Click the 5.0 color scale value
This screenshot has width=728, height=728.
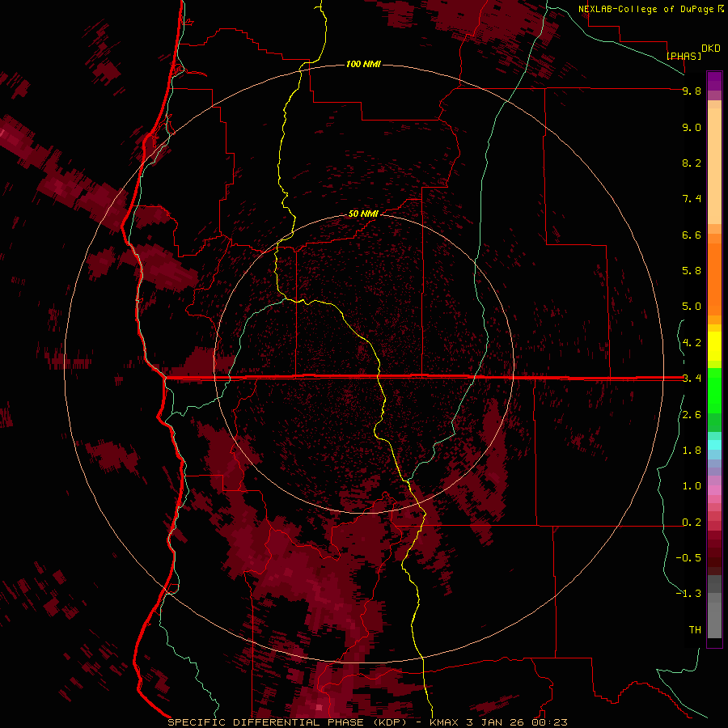click(x=692, y=307)
